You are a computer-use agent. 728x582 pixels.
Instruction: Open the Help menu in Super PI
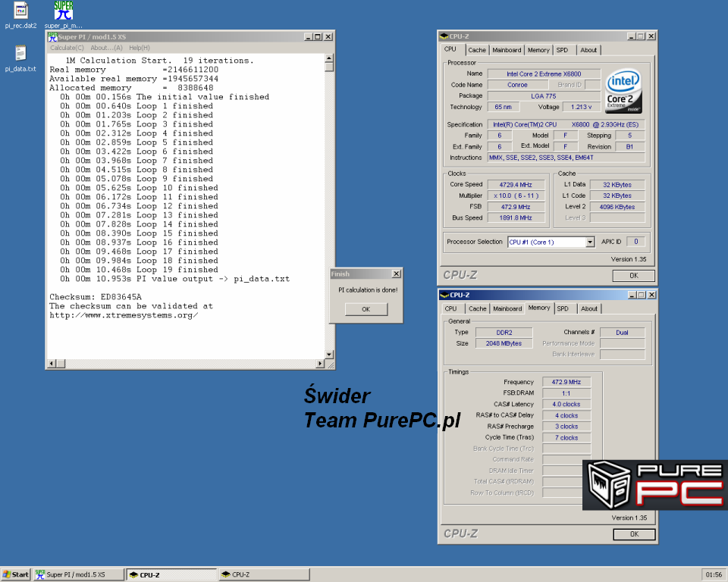point(140,48)
